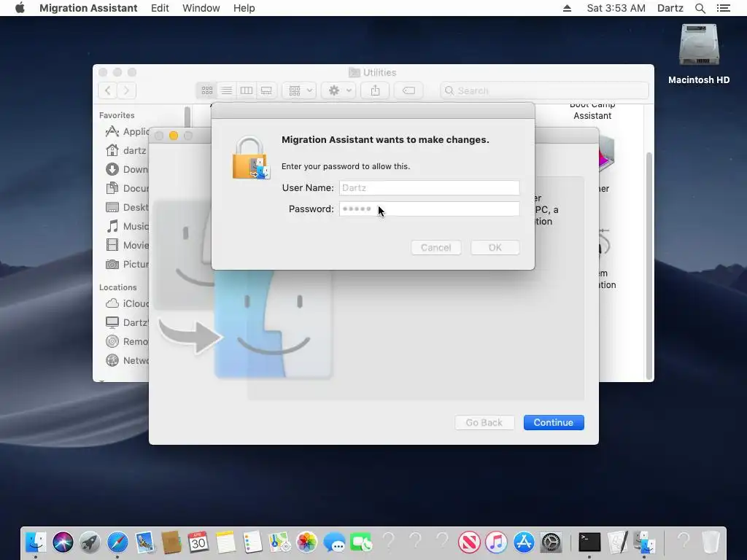Click Go Back in Migration Assistant
This screenshot has width=747, height=560.
point(484,422)
